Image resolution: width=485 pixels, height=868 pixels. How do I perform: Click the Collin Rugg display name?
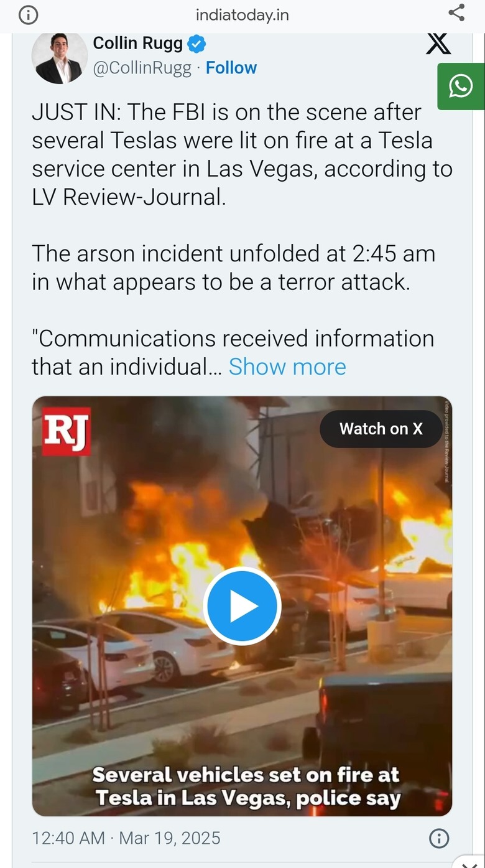(x=138, y=44)
